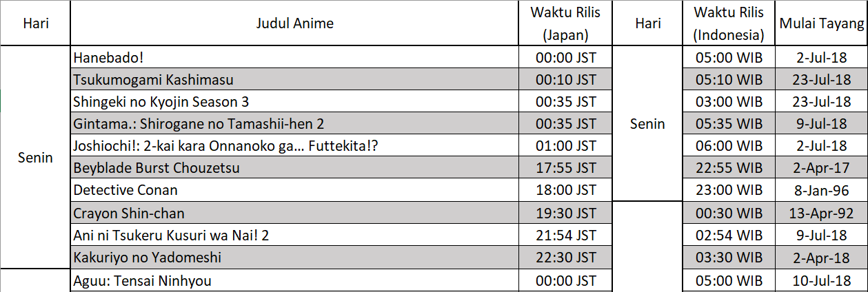Select the Beyblade Burst Chouzetsu cell
The width and height of the screenshot is (868, 292).
coord(294,168)
